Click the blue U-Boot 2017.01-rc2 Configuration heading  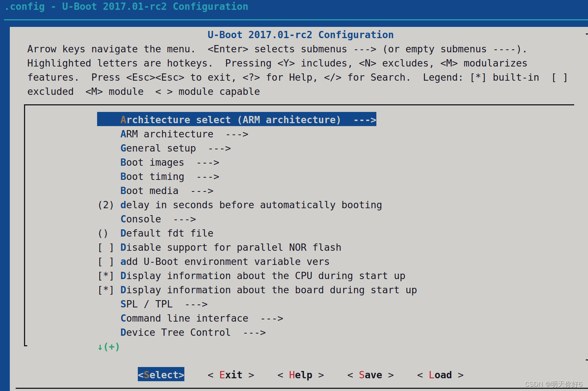coord(301,35)
